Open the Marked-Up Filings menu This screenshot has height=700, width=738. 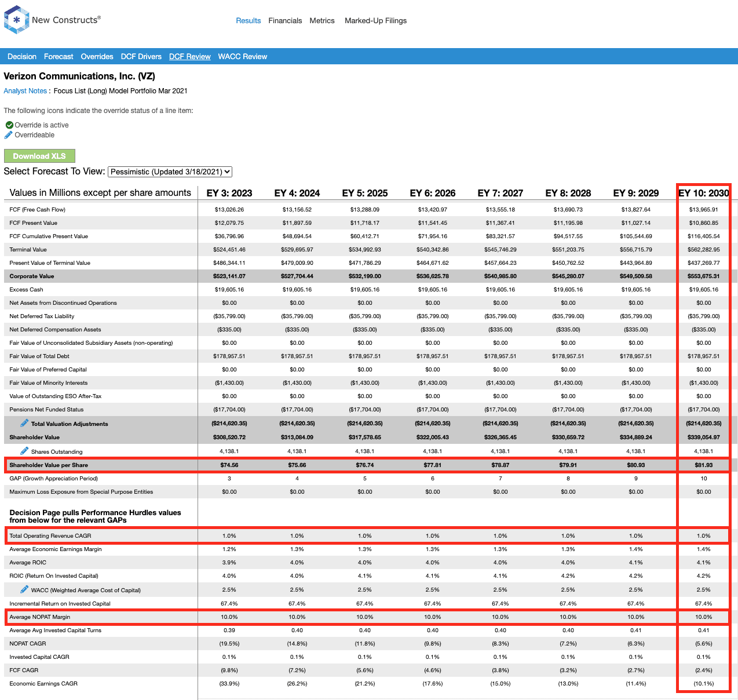(x=375, y=21)
